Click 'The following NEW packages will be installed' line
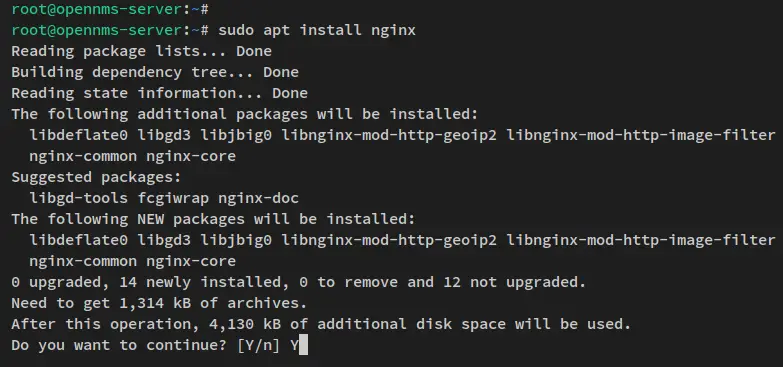Image resolution: width=783 pixels, height=367 pixels. pyautogui.click(x=213, y=220)
